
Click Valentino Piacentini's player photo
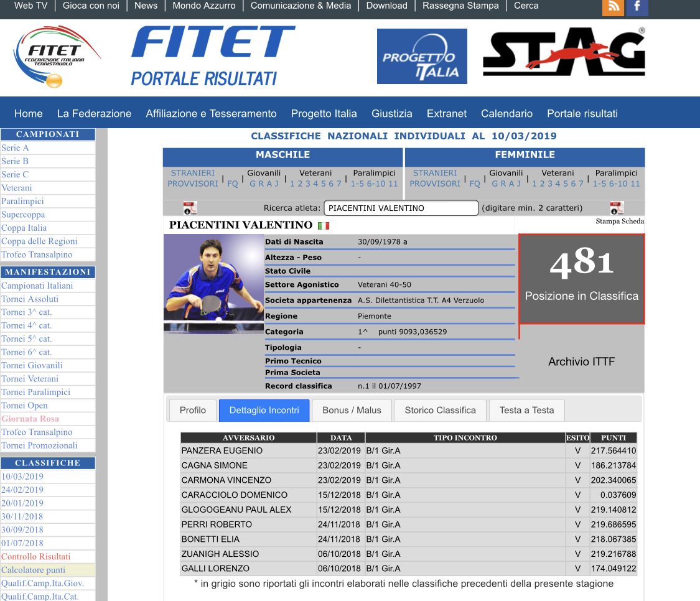tap(213, 283)
